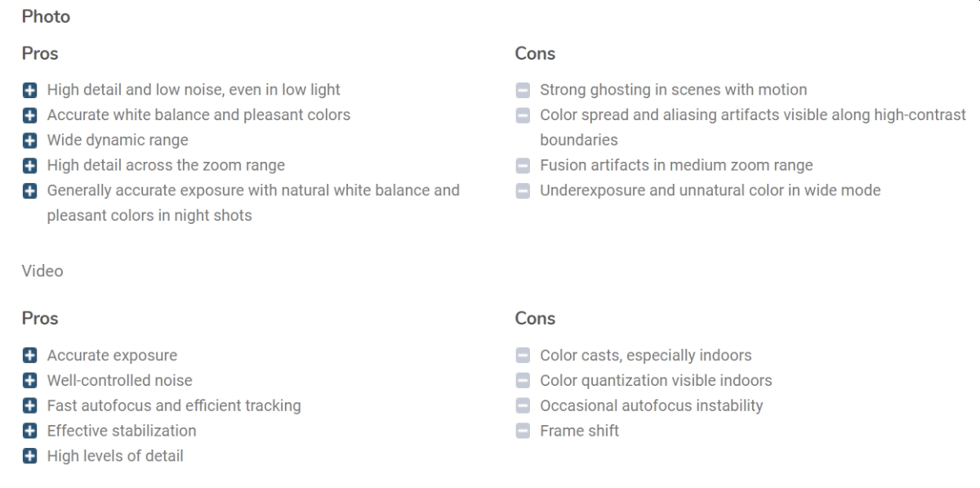980x488 pixels.
Task: Click plus icon beside "Accurate white balance"
Action: 29,115
